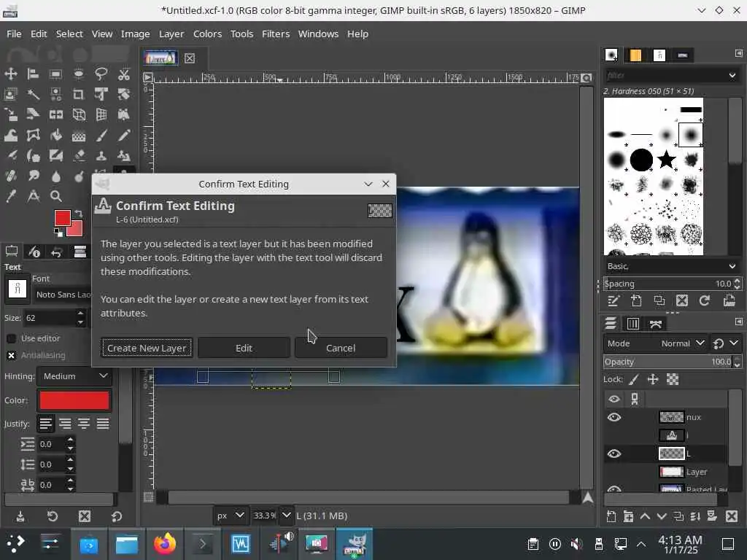Switch to the Channels tab
Image resolution: width=747 pixels, height=560 pixels.
point(632,324)
